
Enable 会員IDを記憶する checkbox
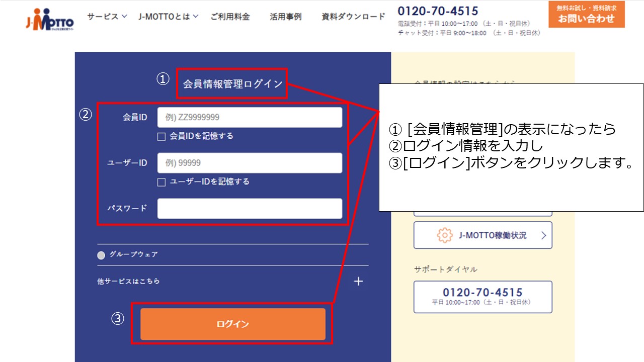162,136
